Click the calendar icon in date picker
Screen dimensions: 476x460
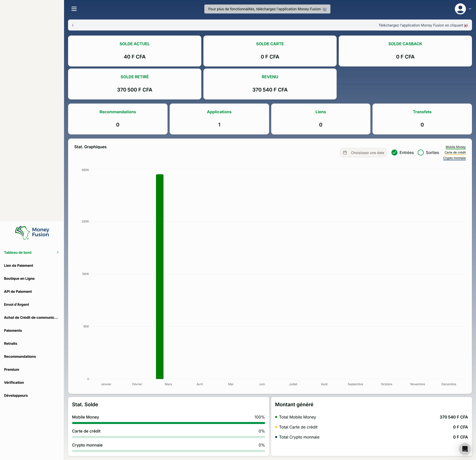[345, 152]
